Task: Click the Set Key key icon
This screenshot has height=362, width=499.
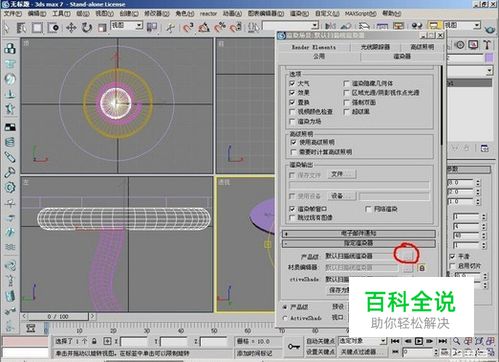Action: point(294,347)
